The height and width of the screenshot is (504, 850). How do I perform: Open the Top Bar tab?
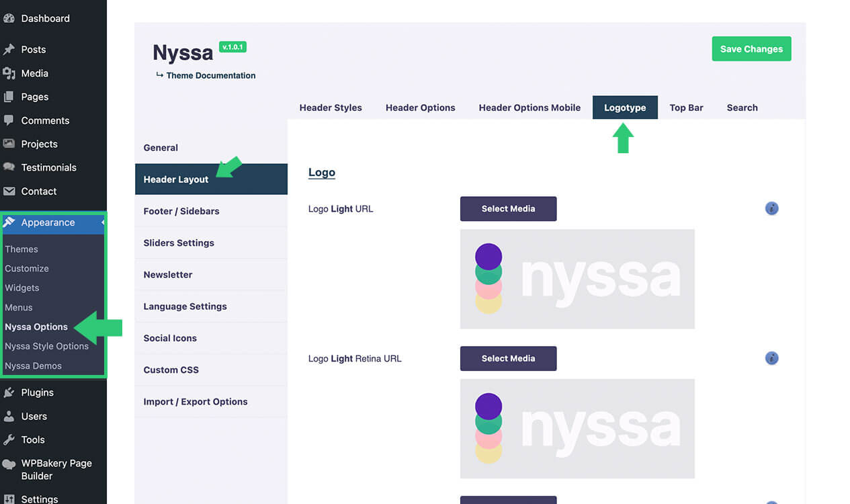tap(686, 108)
